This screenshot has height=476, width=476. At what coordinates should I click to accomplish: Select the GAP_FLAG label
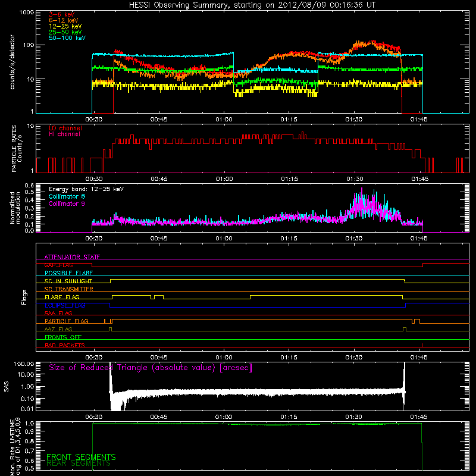[x=58, y=265]
